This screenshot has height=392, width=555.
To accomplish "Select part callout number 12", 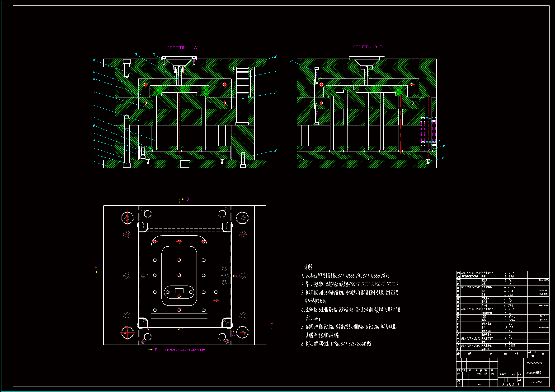I will coord(94,60).
